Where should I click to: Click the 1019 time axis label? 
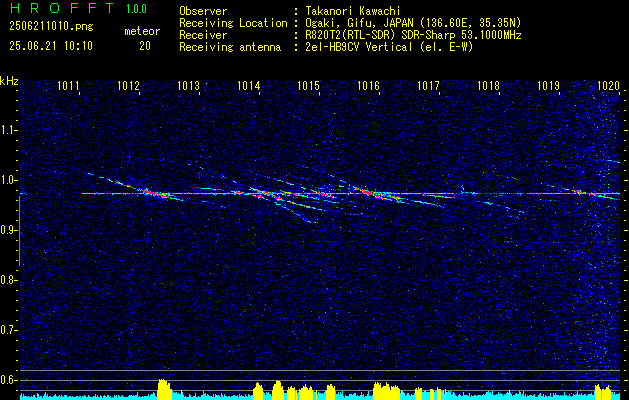click(548, 86)
